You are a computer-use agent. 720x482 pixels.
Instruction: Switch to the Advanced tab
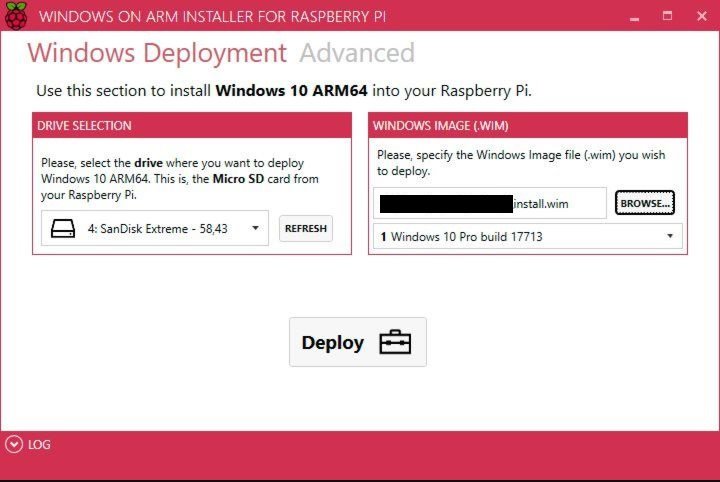click(357, 53)
